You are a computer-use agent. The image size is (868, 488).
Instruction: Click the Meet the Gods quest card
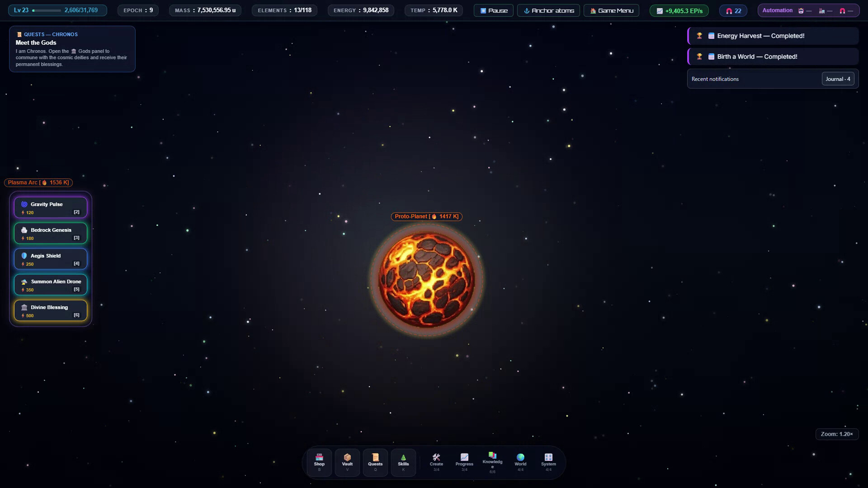pyautogui.click(x=72, y=49)
